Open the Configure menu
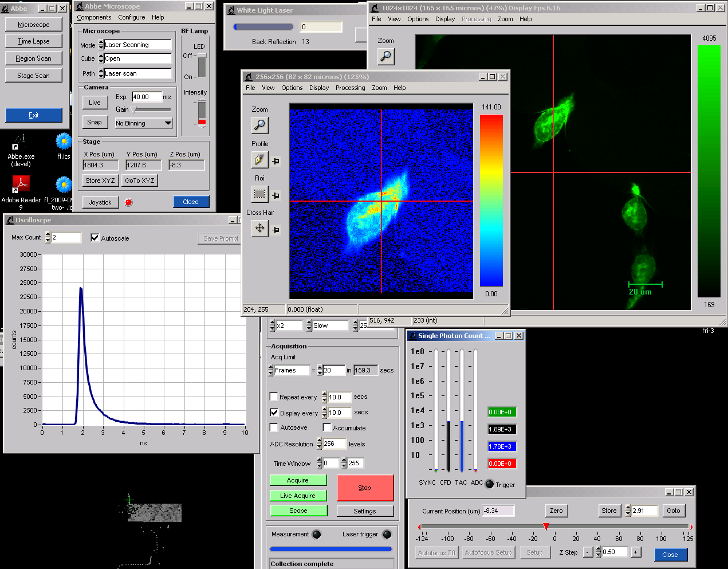Screen dimensions: 728x569 [x=132, y=17]
